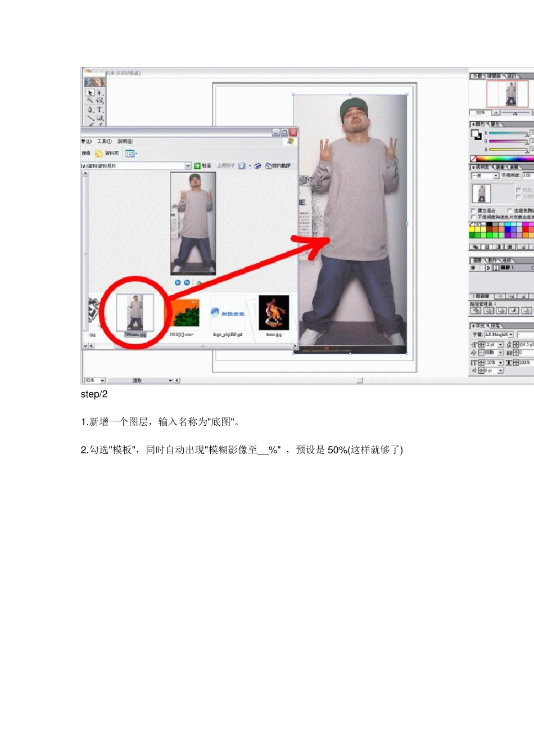Image resolution: width=534 pixels, height=756 pixels.
Task: Click the fifth Pathfinder icon
Action: pos(527,310)
